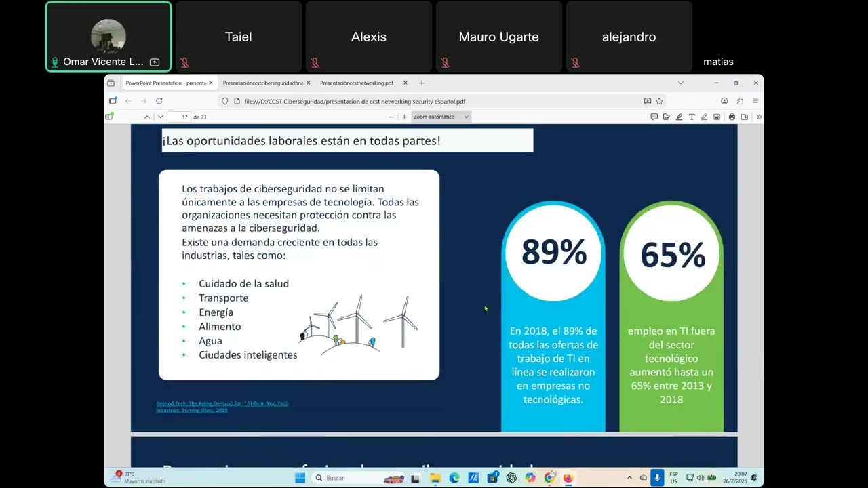This screenshot has height=488, width=868.
Task: Select the Mauro Ugarte participant tile
Action: point(499,37)
